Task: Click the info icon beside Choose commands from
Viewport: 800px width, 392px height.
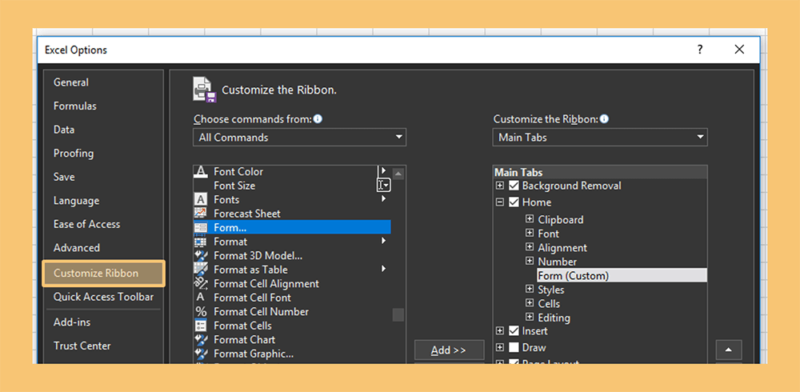Action: tap(318, 119)
